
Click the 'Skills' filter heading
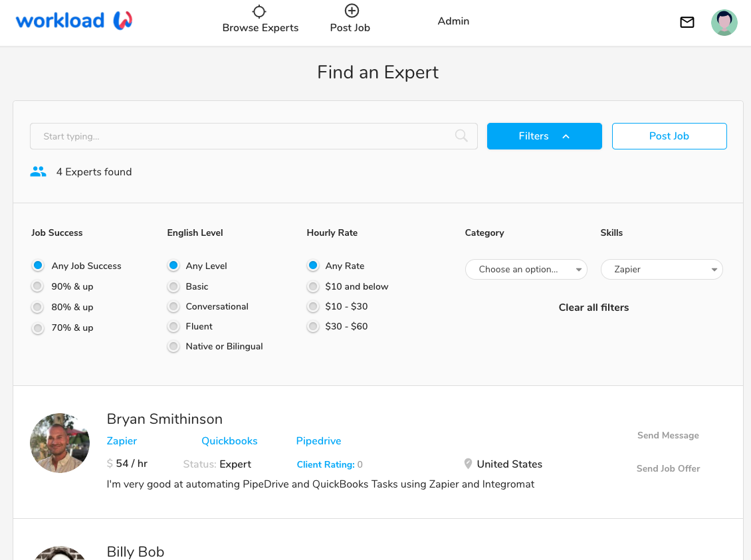tap(611, 233)
